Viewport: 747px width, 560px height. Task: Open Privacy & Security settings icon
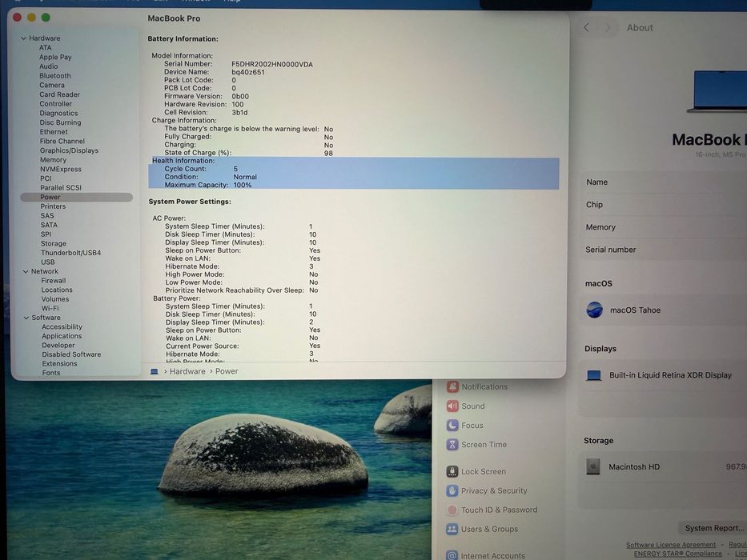pyautogui.click(x=452, y=490)
